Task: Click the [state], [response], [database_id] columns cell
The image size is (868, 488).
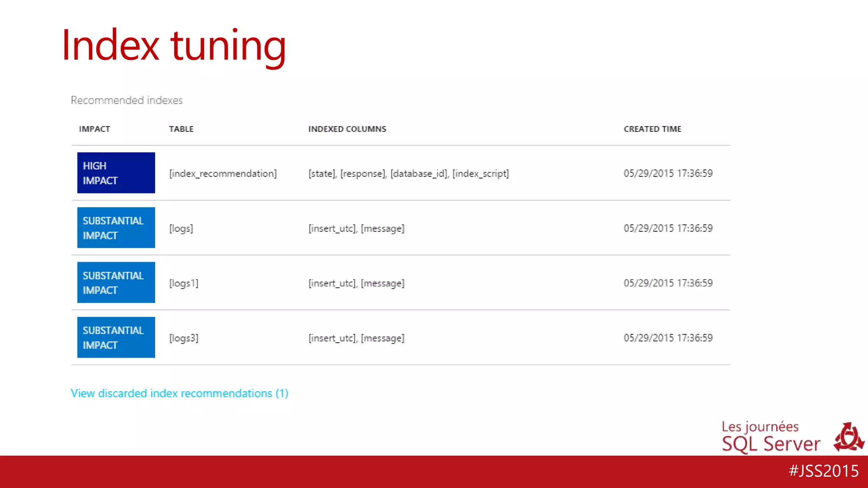Action: 409,174
